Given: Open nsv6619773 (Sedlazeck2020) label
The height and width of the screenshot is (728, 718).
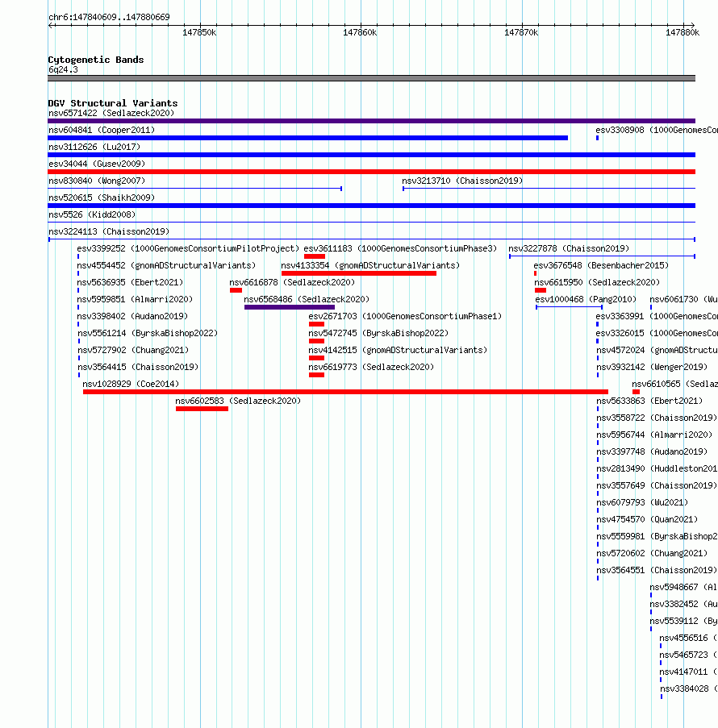Looking at the screenshot, I should coord(371,368).
